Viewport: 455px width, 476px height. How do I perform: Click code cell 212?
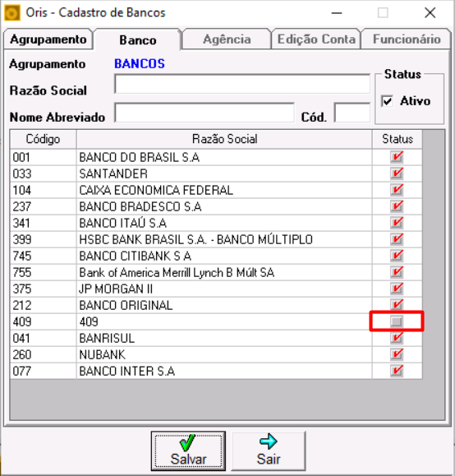click(43, 305)
